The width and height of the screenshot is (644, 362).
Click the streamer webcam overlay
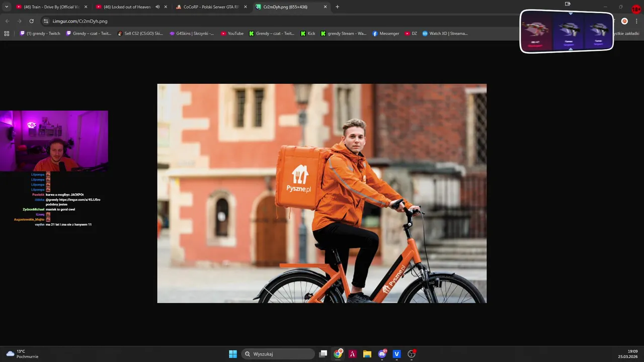54,141
